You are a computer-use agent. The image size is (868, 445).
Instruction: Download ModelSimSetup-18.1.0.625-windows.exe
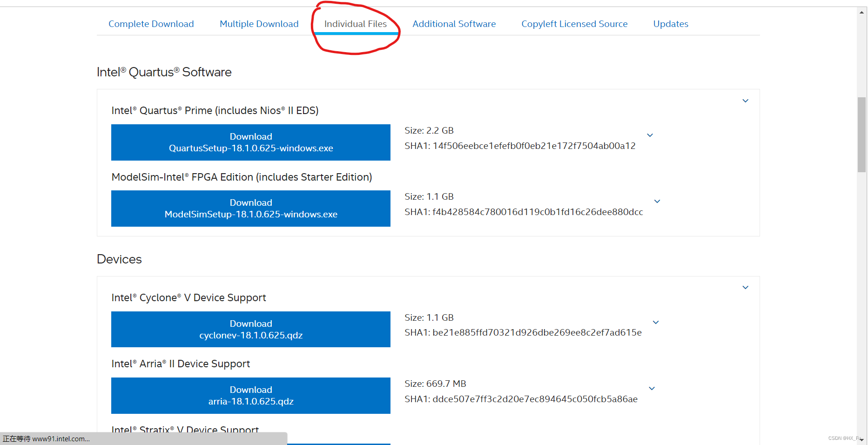(251, 209)
